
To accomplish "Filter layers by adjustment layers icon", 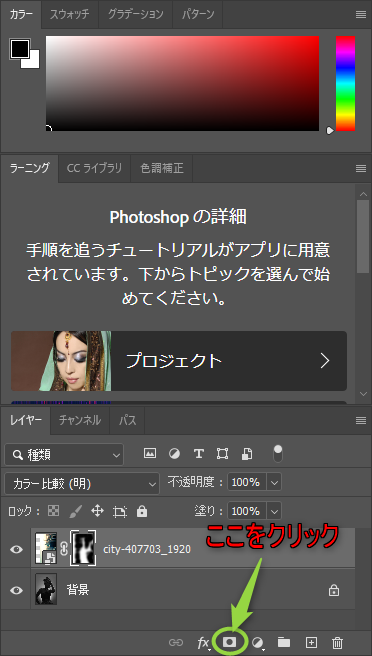I will point(174,454).
